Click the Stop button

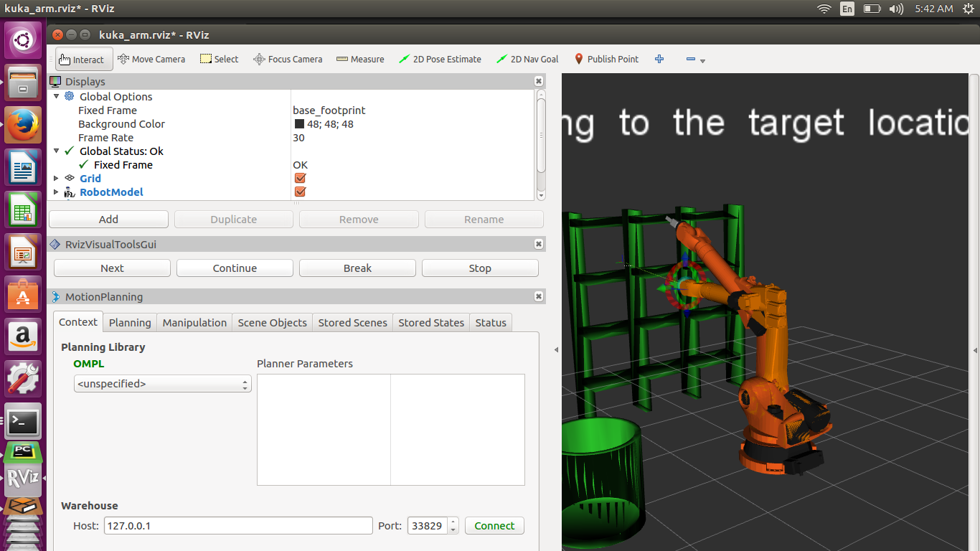pos(480,268)
